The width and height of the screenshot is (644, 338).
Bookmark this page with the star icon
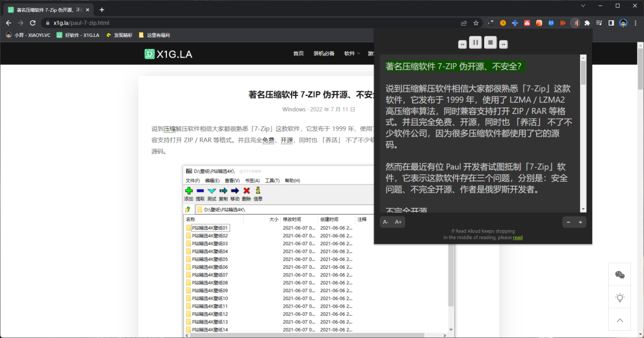point(476,23)
